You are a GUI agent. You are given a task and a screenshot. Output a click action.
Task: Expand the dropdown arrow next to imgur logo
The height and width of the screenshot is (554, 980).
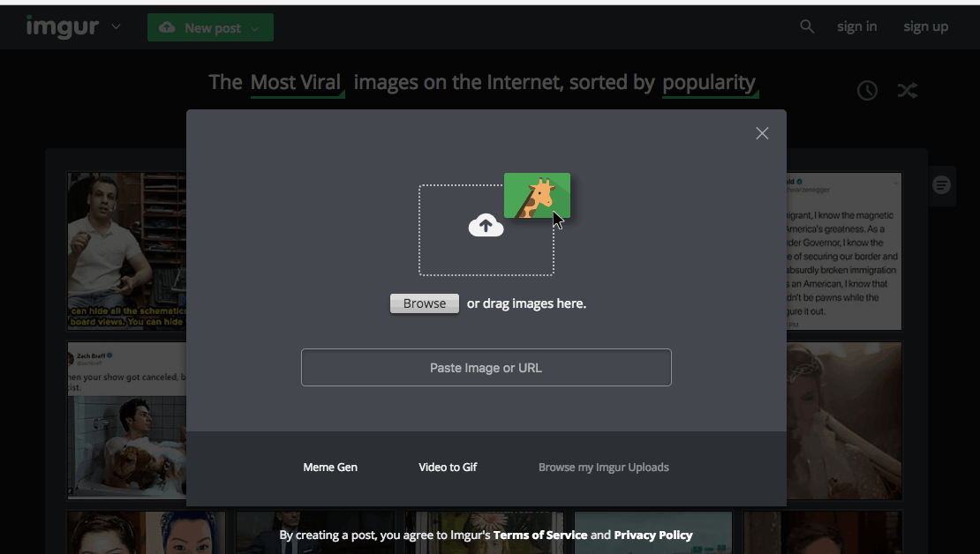pyautogui.click(x=116, y=26)
